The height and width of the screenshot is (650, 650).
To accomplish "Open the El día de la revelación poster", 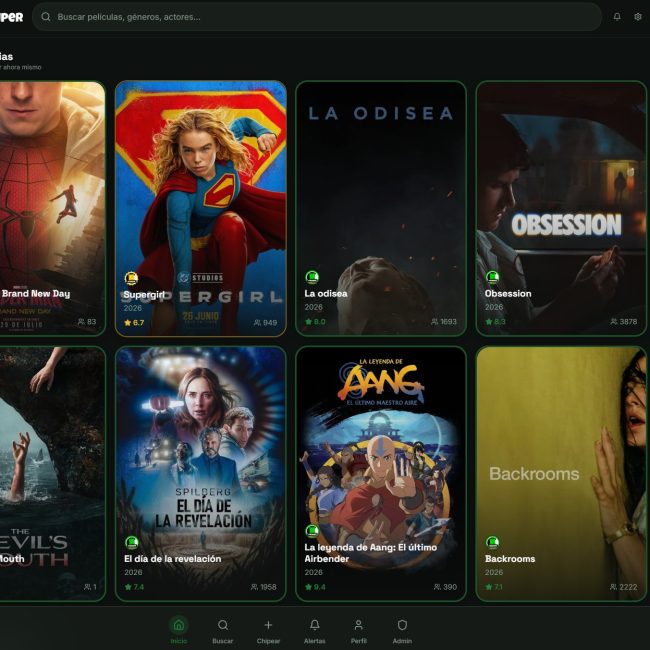I will [201, 474].
